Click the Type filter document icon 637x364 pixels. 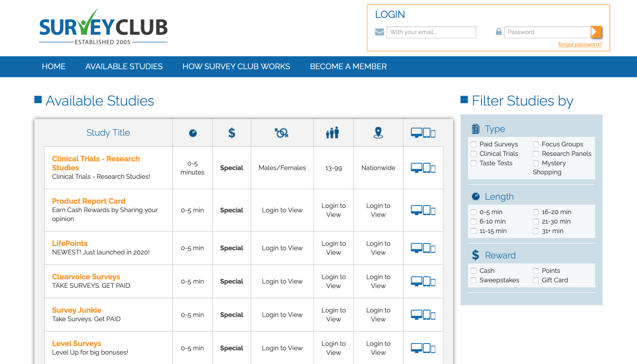tap(476, 129)
